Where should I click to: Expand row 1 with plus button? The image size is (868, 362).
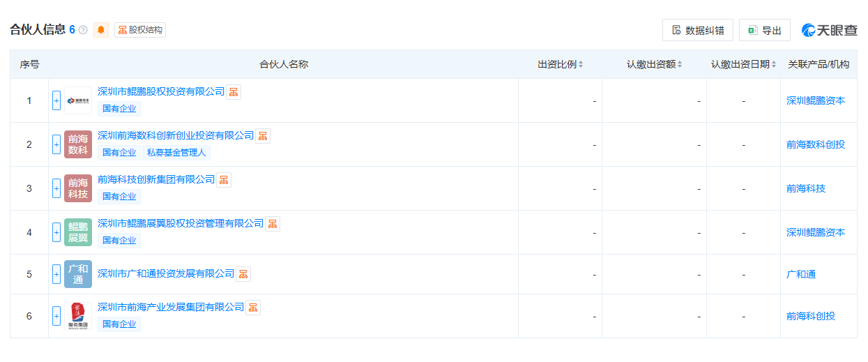[56, 100]
